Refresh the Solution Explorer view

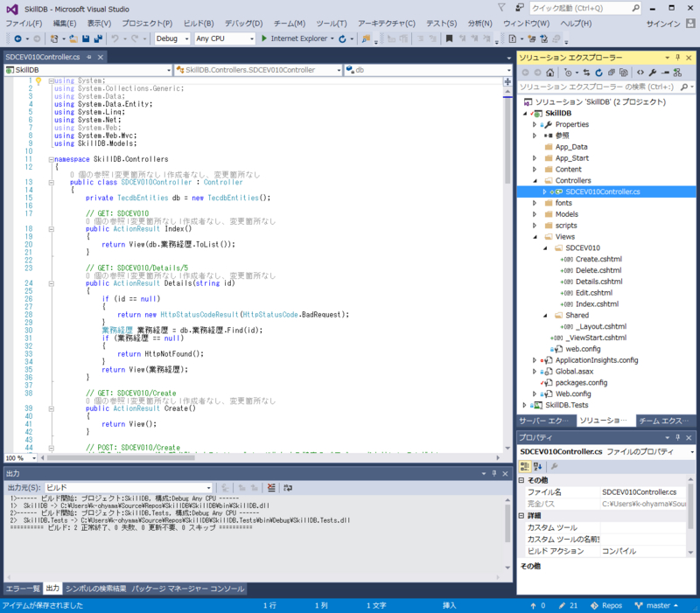tap(599, 73)
